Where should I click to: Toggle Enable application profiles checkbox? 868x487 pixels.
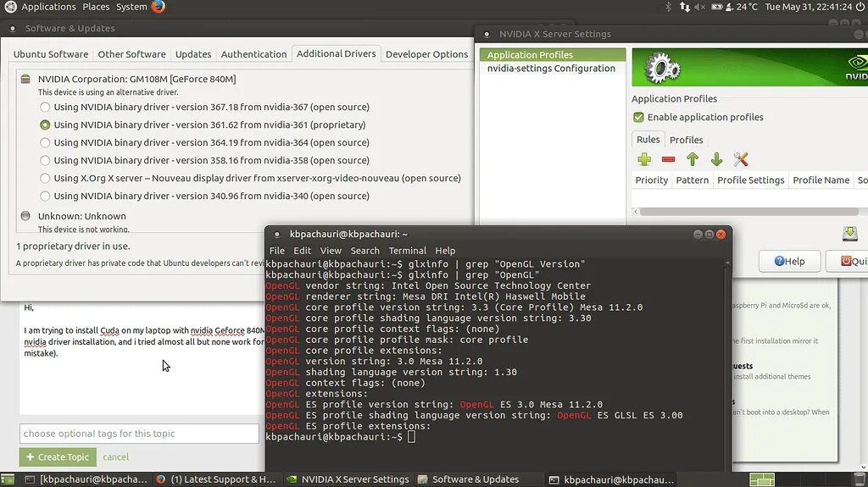[x=638, y=117]
